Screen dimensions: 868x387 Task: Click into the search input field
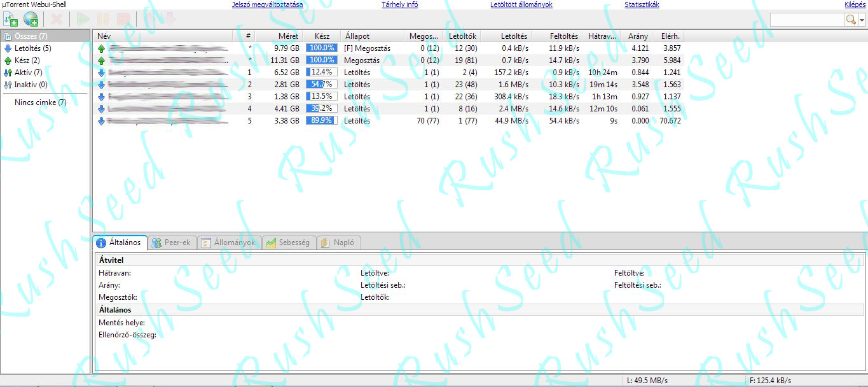click(807, 20)
